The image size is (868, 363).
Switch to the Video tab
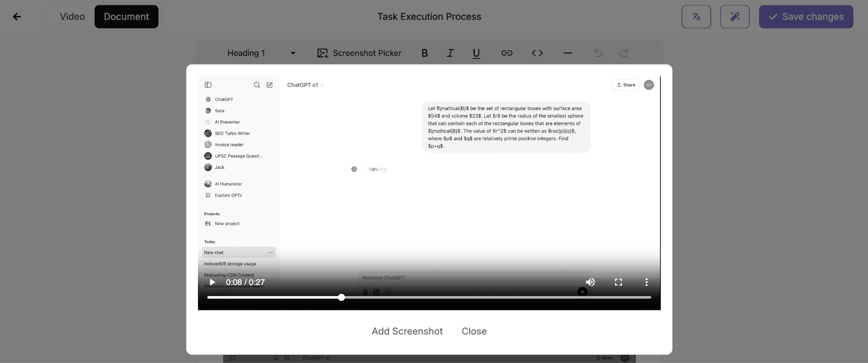point(72,17)
